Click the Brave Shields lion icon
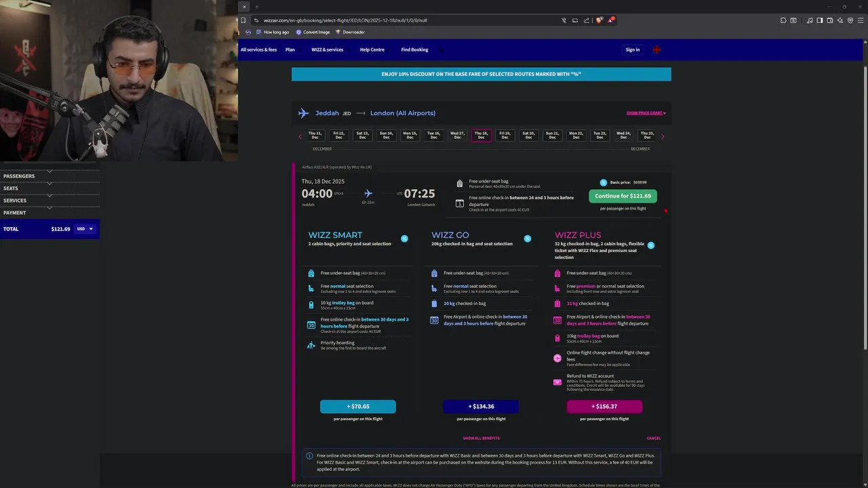This screenshot has width=868, height=488. click(599, 20)
